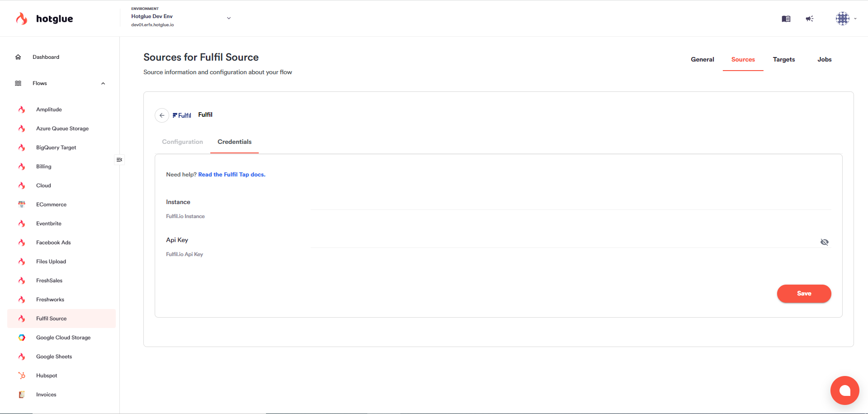Switch to the Jobs tab
The image size is (868, 414).
click(825, 60)
